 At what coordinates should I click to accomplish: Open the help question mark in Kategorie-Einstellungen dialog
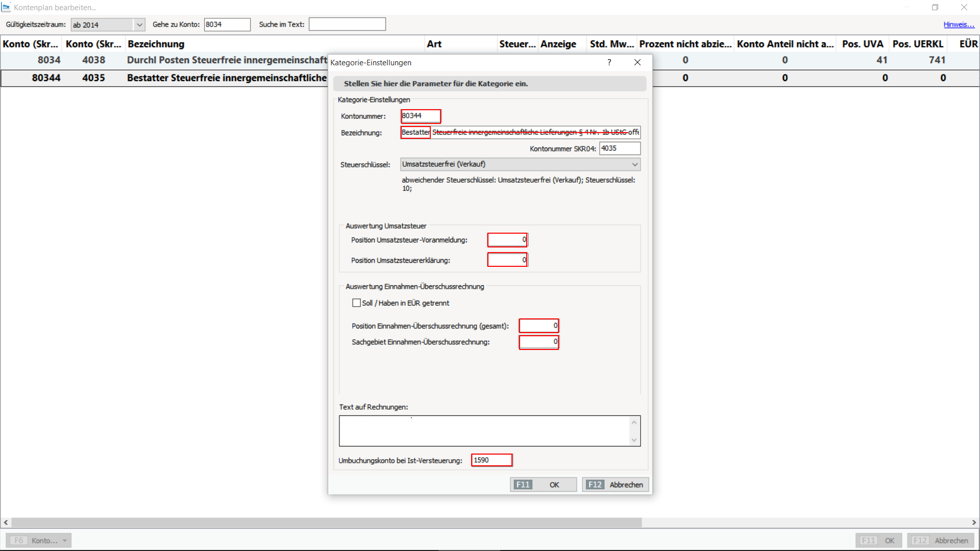[x=609, y=62]
